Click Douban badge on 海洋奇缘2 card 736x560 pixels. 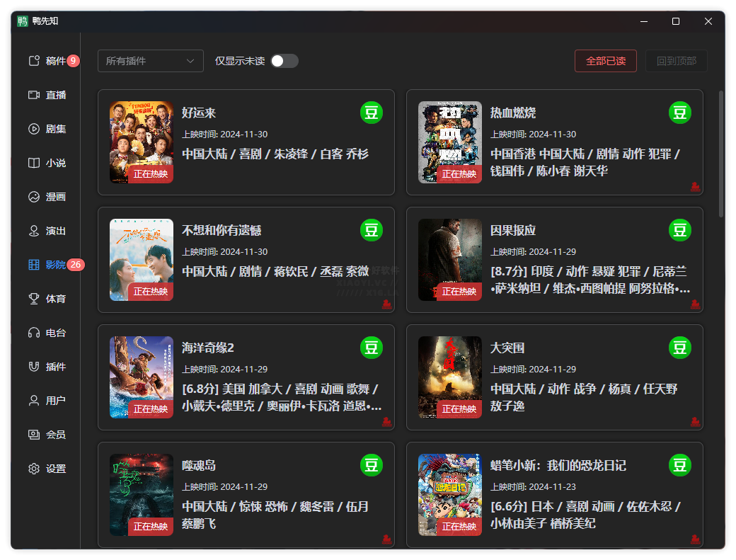click(372, 348)
